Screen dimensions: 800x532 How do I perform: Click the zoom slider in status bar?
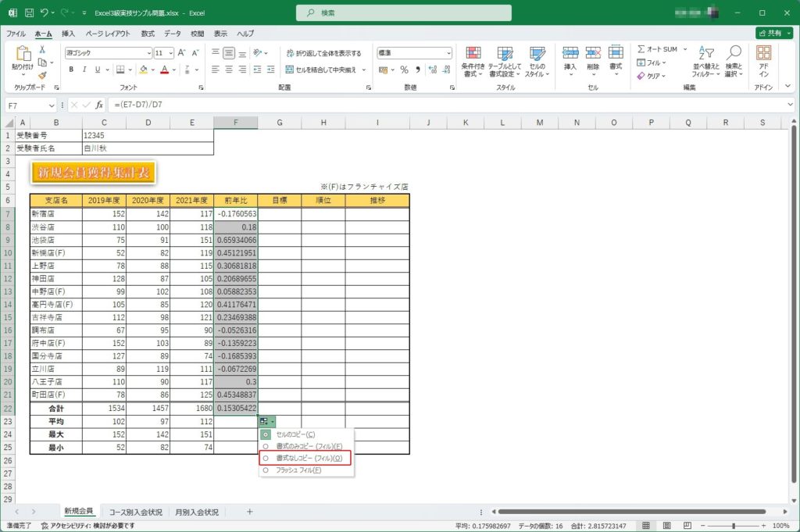733,526
